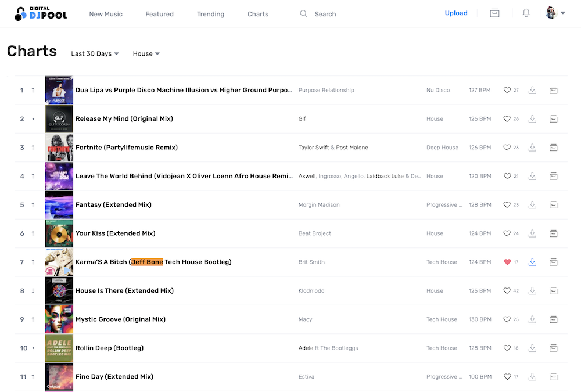The image size is (581, 392).
Task: Like Leave The World Behind remix
Action: click(507, 176)
